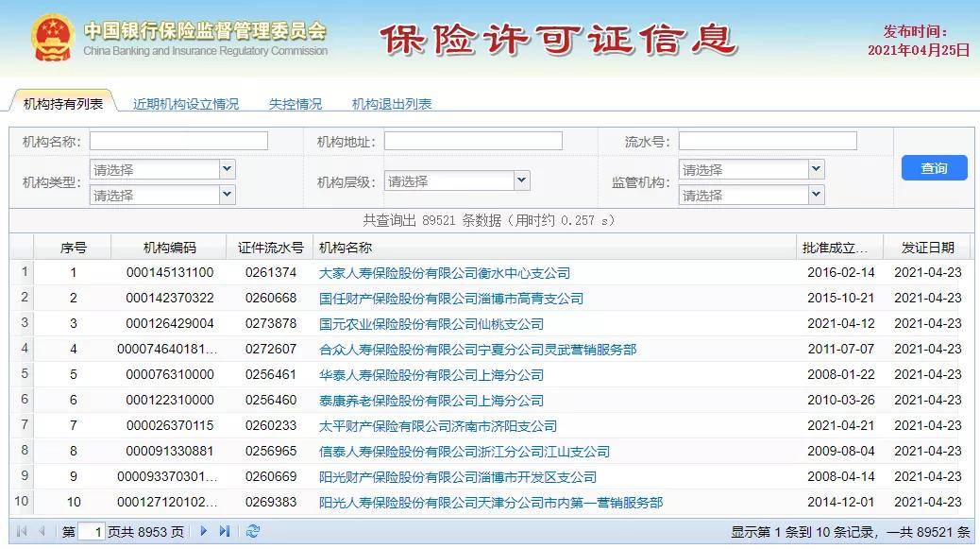Select cell 000091330881
This screenshot has height=549, width=980.
pos(170,451)
